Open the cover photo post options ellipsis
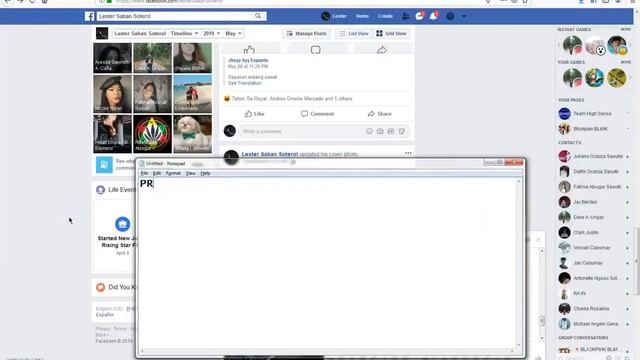The height and width of the screenshot is (360, 640). point(408,153)
